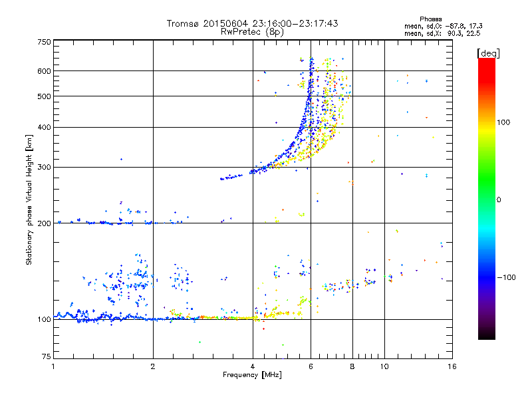Click the y-axis tick label '75'
532x399 pixels.
[x=47, y=356]
